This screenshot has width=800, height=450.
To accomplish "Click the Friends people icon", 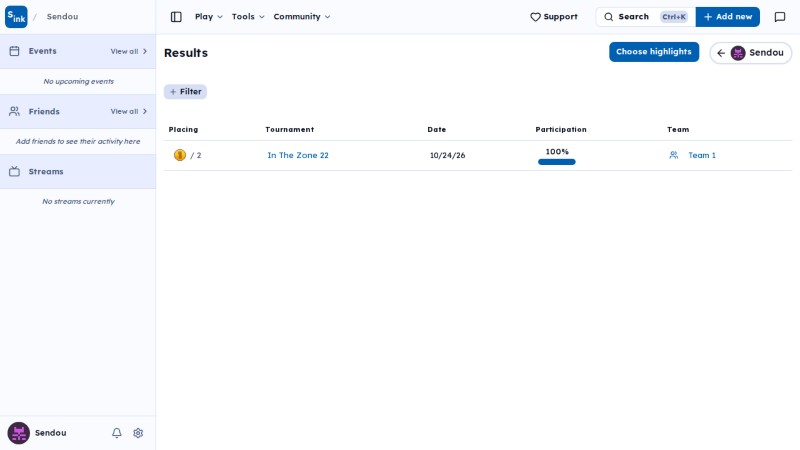I will point(14,111).
